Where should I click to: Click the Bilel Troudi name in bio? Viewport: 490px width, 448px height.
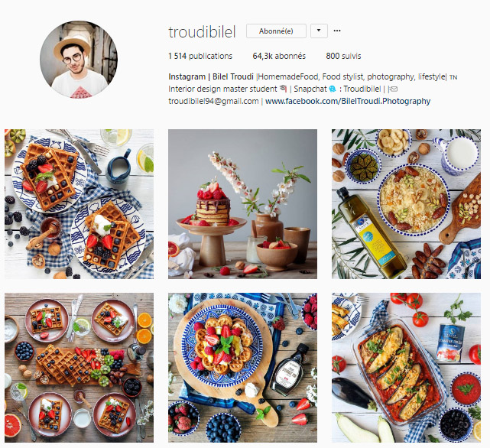coord(233,76)
